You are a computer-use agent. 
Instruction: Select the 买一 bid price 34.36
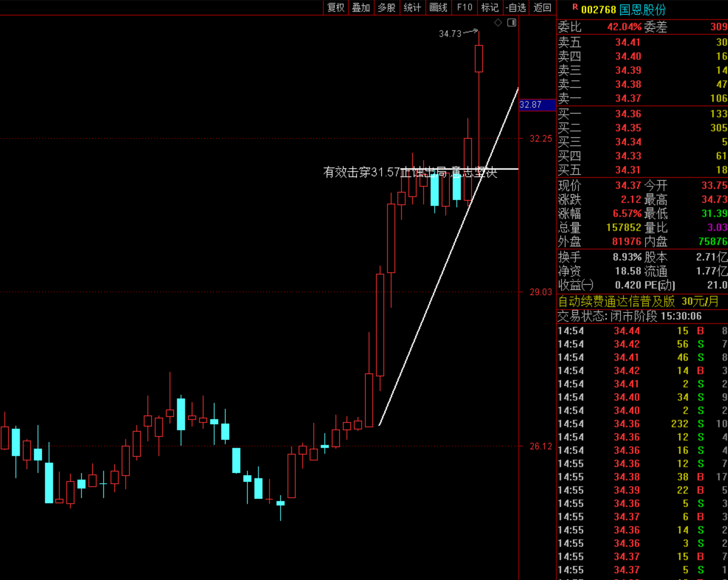(628, 114)
